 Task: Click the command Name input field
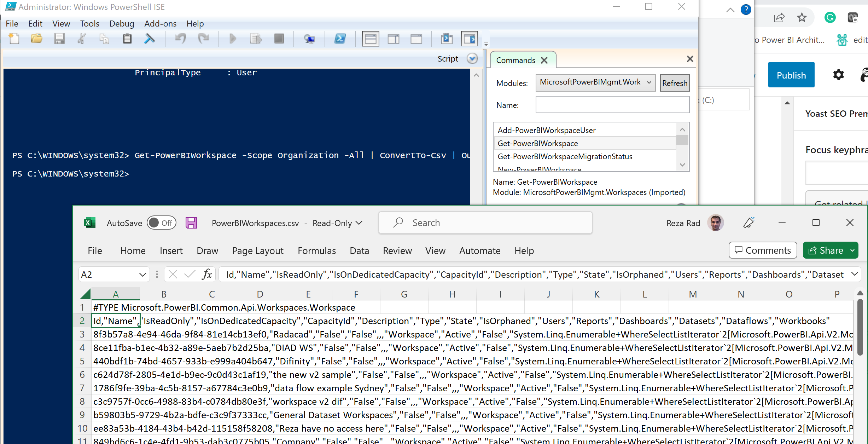[612, 105]
